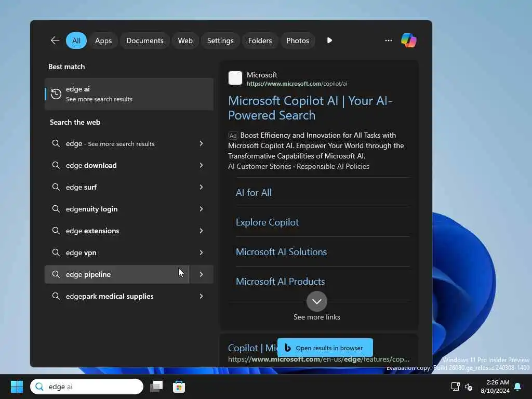Go back using the left arrow icon
Image resolution: width=532 pixels, height=399 pixels.
point(55,41)
